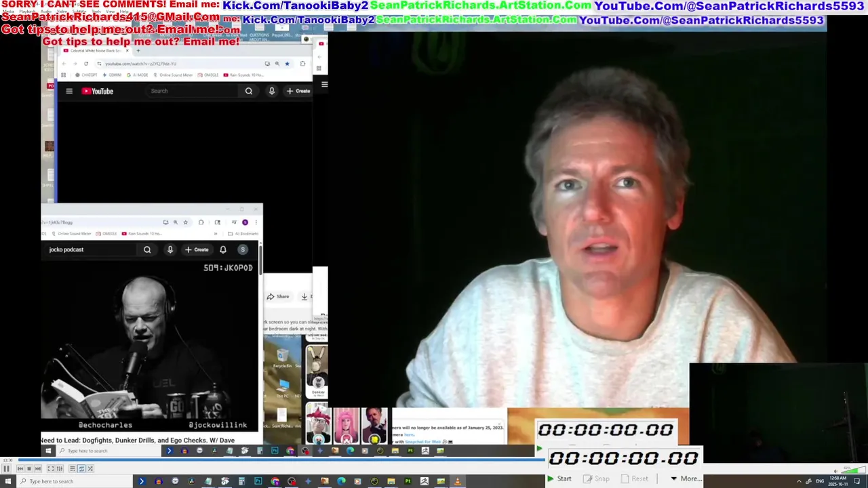Open Photoshop from the bottom taskbar
Screen dimensions: 868x488
point(258,481)
